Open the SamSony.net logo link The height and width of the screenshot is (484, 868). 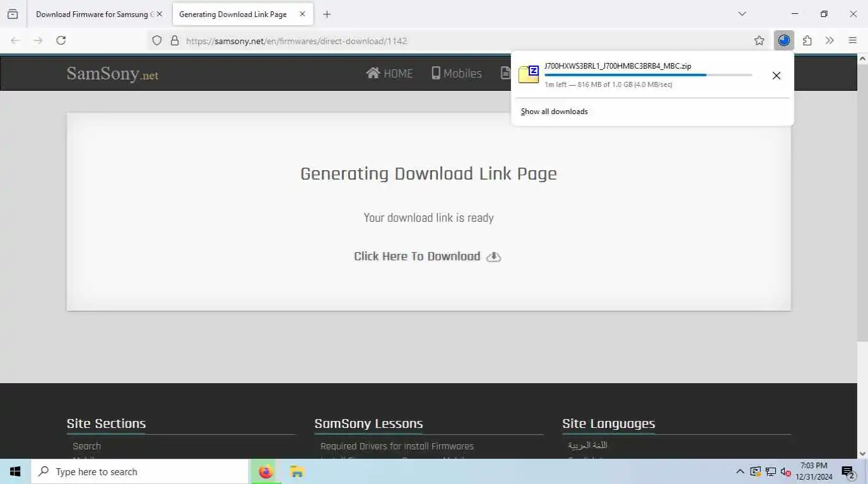pos(112,74)
